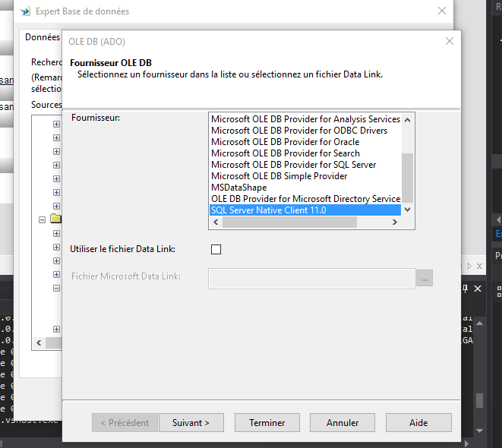Cancel with the Annuler button

click(x=343, y=423)
